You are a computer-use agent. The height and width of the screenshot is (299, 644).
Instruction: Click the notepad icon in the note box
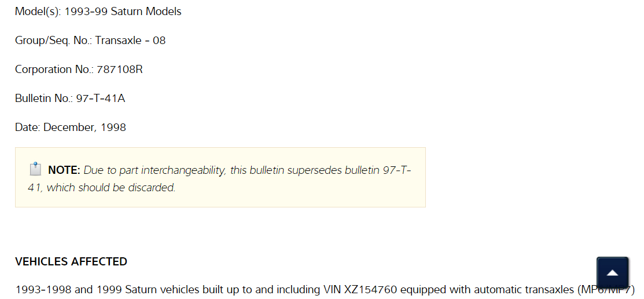(35, 170)
